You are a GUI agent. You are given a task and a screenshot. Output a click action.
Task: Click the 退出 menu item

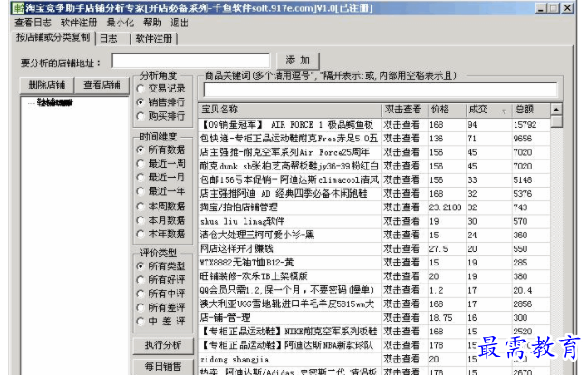pos(179,23)
